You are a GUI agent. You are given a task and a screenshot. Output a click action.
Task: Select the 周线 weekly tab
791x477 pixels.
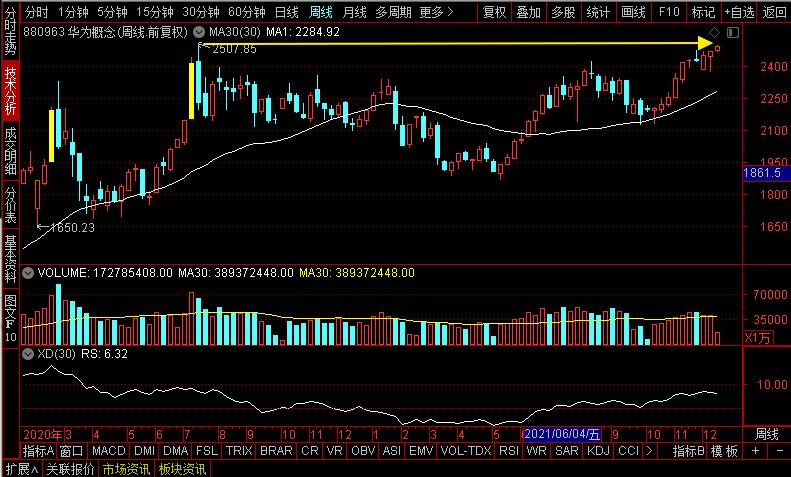(x=321, y=12)
